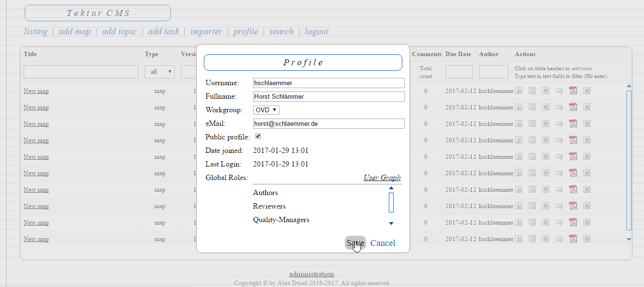
Task: Click the delete X icon in last table row
Action: [x=587, y=239]
